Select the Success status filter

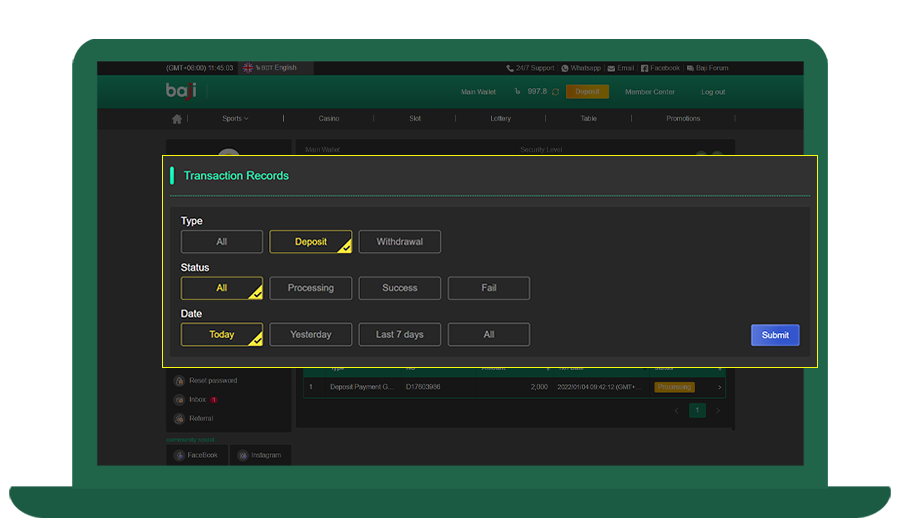click(399, 288)
